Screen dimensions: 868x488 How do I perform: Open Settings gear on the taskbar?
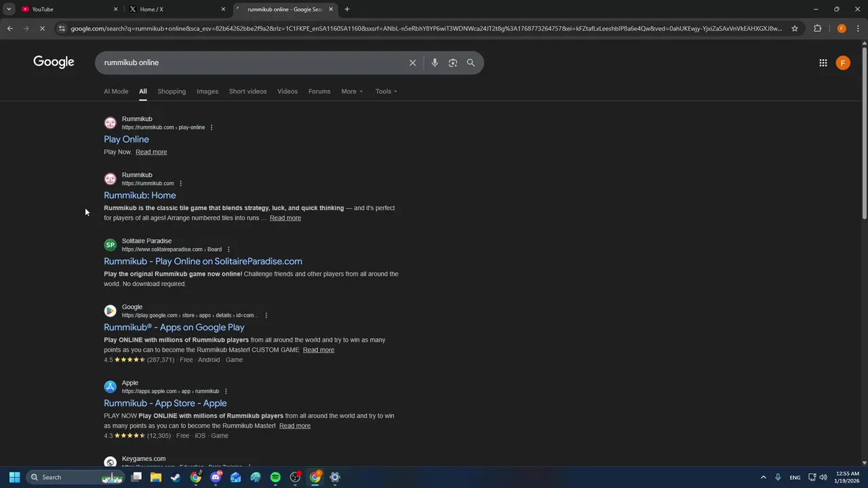tap(335, 477)
